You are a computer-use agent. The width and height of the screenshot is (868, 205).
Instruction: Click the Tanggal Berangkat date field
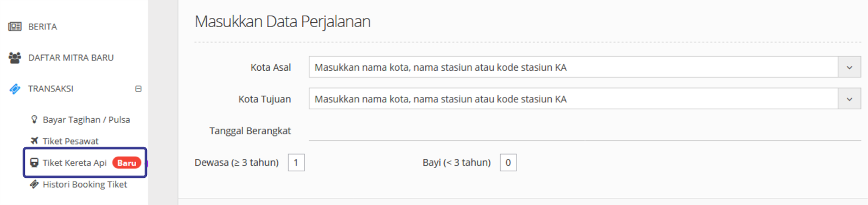585,131
